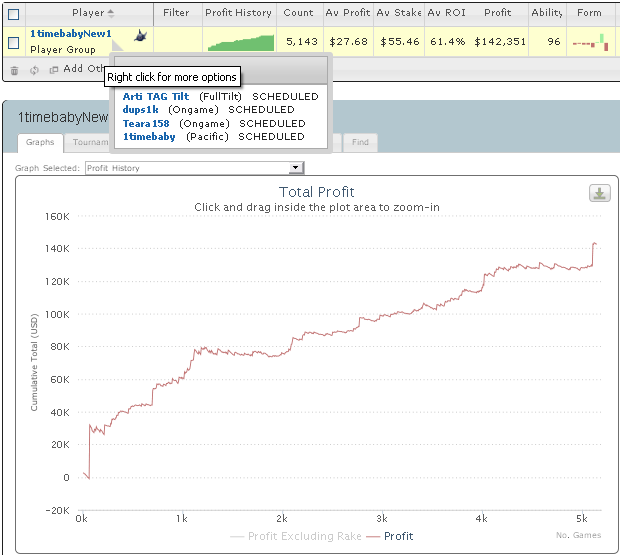Click the 5,143 count value
Screen dimensions: 620x558
click(x=302, y=42)
